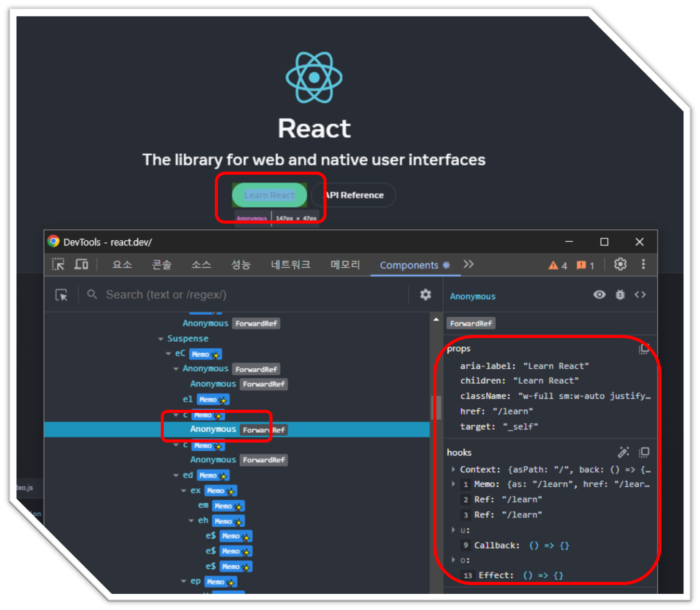This screenshot has width=700, height=610.
Task: Open the 네트워크 tab
Action: tap(290, 265)
